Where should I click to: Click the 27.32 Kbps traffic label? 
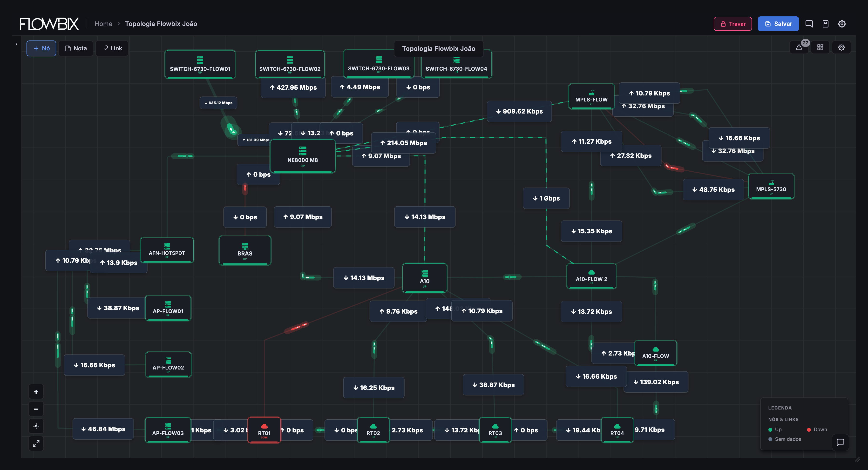[631, 156]
